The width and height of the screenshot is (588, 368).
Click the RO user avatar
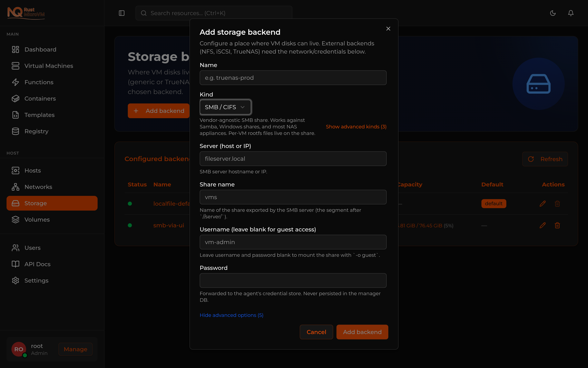click(x=19, y=349)
